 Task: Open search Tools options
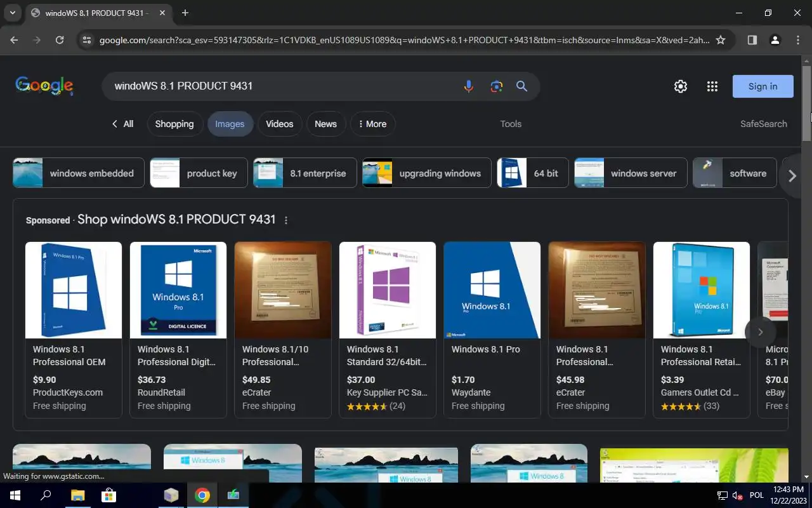[x=511, y=124]
